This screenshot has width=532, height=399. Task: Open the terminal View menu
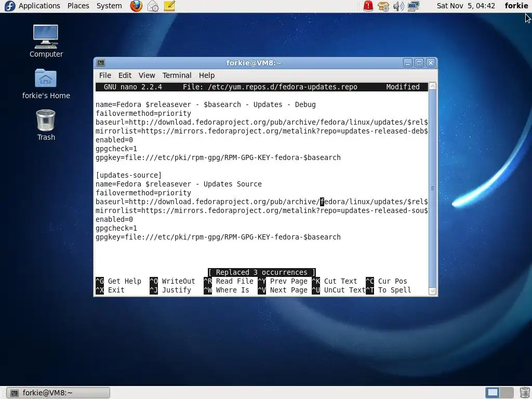tap(147, 75)
